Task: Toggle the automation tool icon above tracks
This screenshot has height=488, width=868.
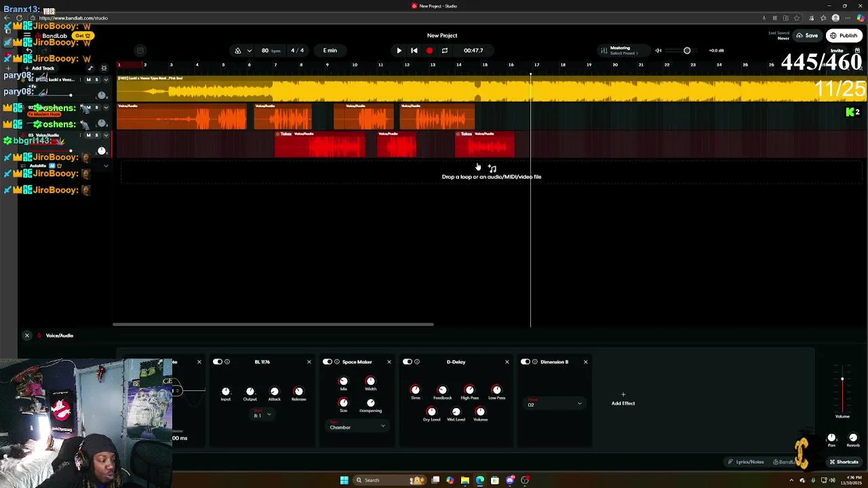Action: pyautogui.click(x=90, y=68)
